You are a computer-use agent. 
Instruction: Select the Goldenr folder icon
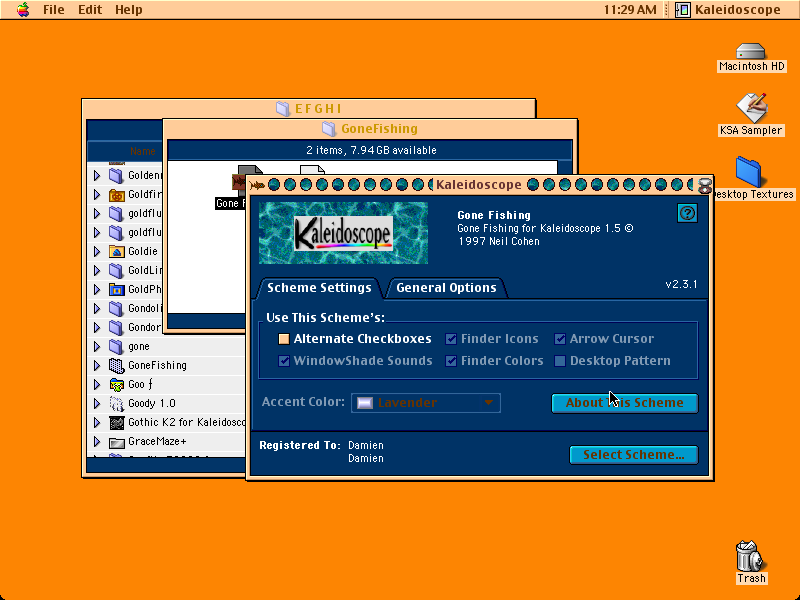pos(116,176)
